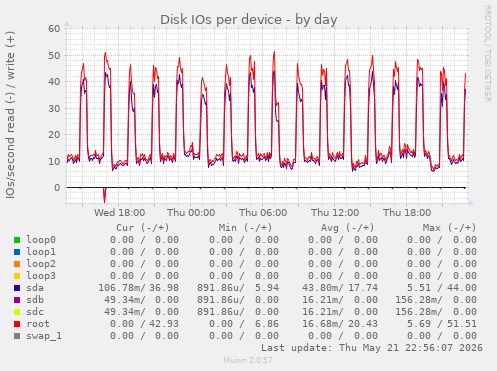Click root max value 5.69 / 51.51
The height and width of the screenshot is (371, 497).
tap(442, 324)
